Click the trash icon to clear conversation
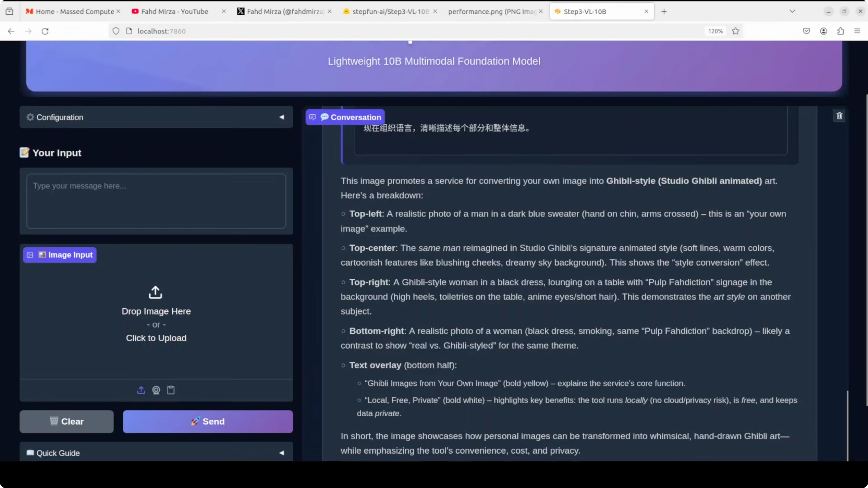Screen dimensions: 868x488 839,116
